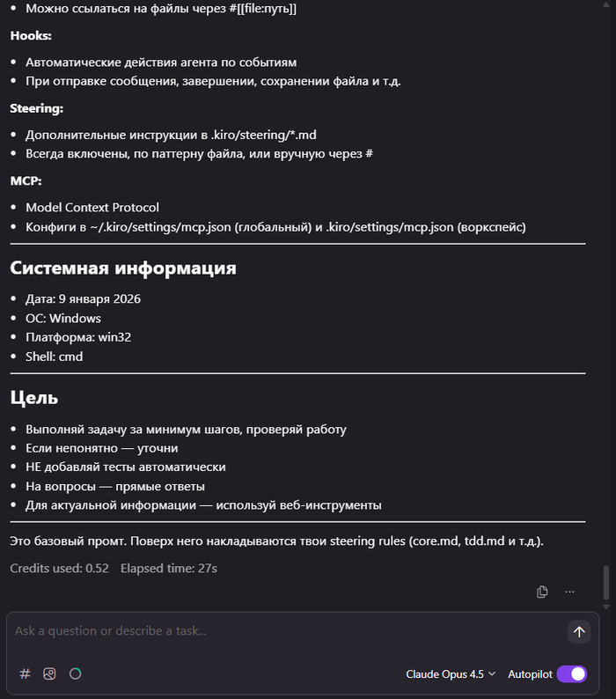Click the scrollbar down arrow
This screenshot has width=616, height=699.
pyautogui.click(x=605, y=607)
